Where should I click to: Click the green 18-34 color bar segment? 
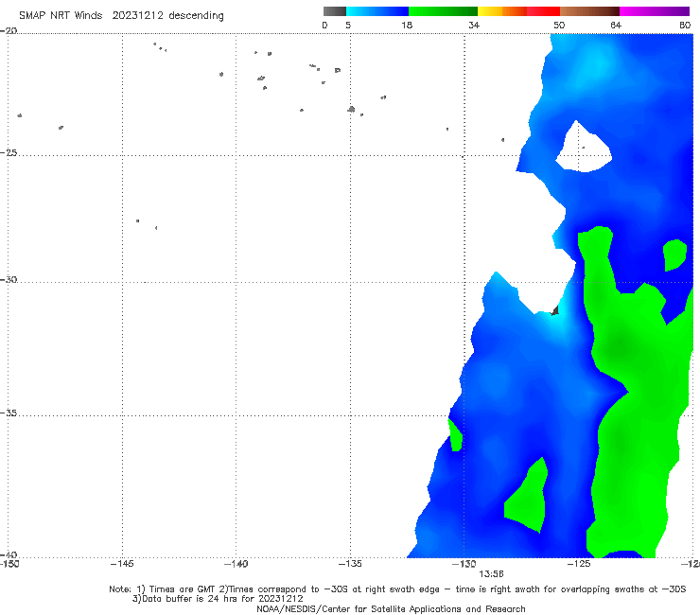[x=443, y=11]
